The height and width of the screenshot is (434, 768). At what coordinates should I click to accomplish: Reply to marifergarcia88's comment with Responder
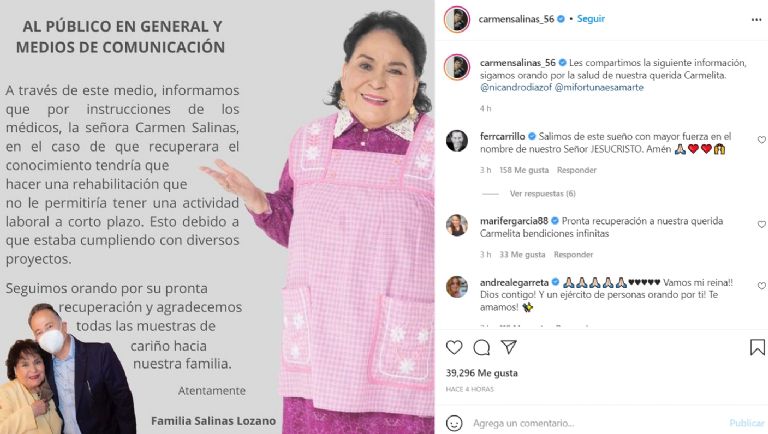(x=573, y=254)
